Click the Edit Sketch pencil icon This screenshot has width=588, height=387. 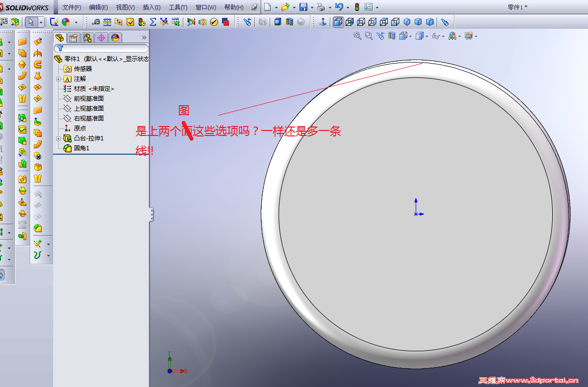click(x=54, y=22)
